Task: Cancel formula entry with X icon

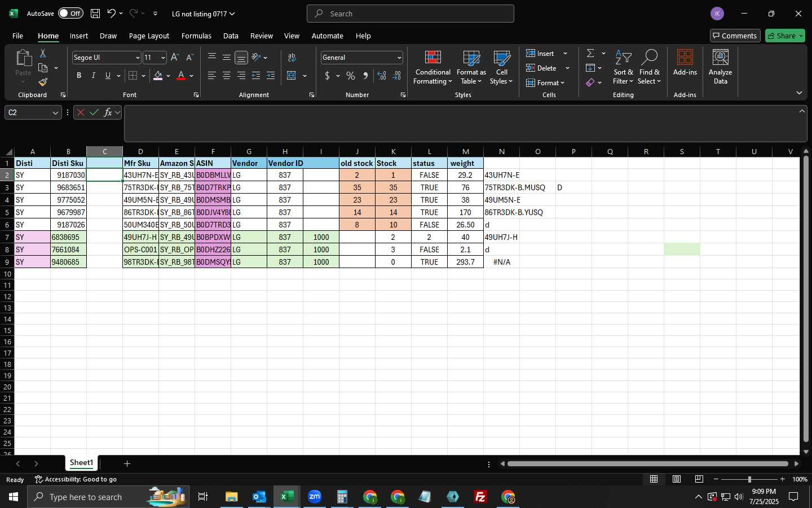Action: coord(81,112)
